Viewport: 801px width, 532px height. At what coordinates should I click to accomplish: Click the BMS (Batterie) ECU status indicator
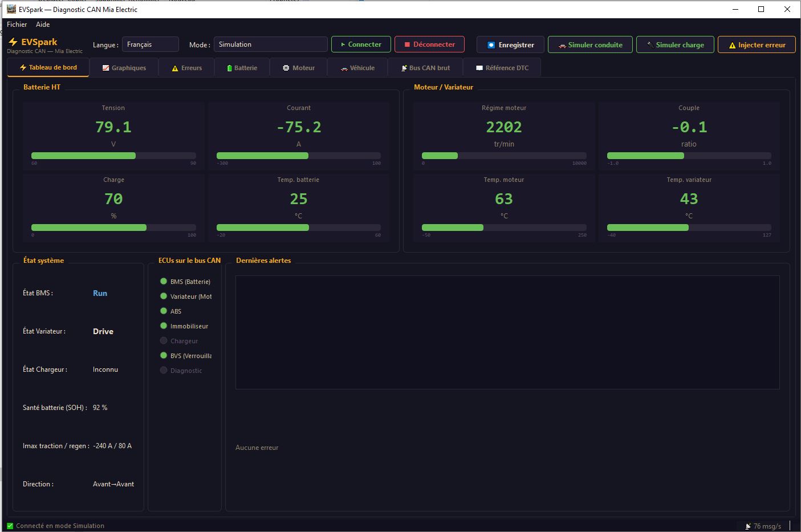pyautogui.click(x=164, y=281)
